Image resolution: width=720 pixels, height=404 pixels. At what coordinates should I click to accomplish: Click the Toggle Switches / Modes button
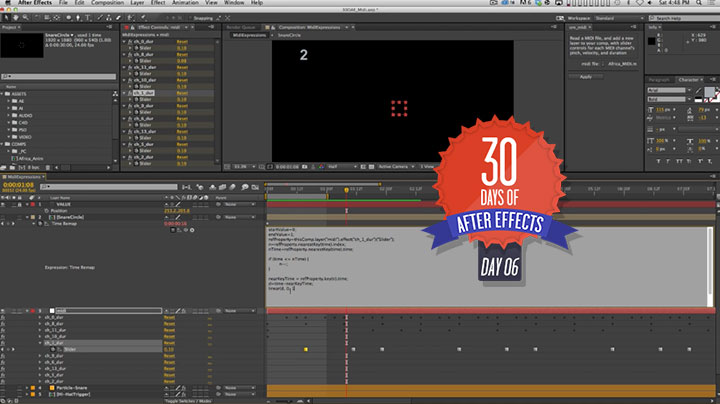(x=188, y=401)
